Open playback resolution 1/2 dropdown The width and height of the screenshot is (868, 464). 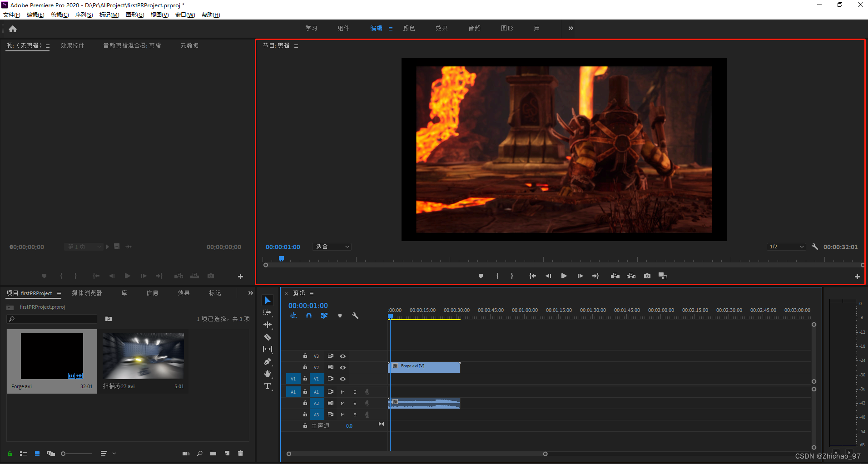tap(786, 247)
